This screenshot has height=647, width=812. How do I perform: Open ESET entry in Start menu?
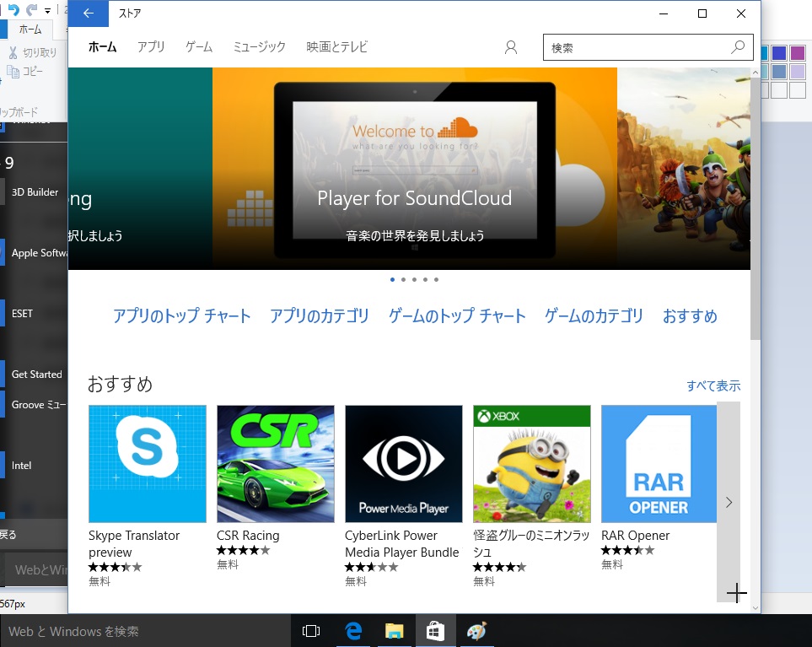coord(35,314)
